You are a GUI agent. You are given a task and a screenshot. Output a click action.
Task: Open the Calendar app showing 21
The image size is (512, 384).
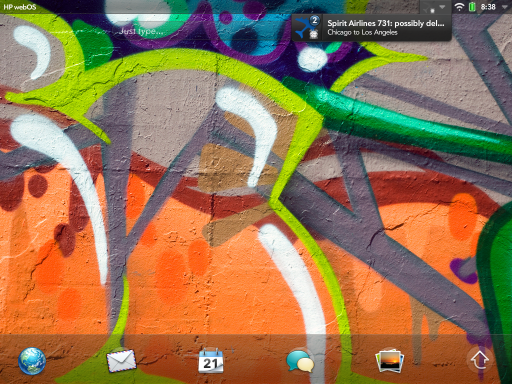(x=211, y=361)
